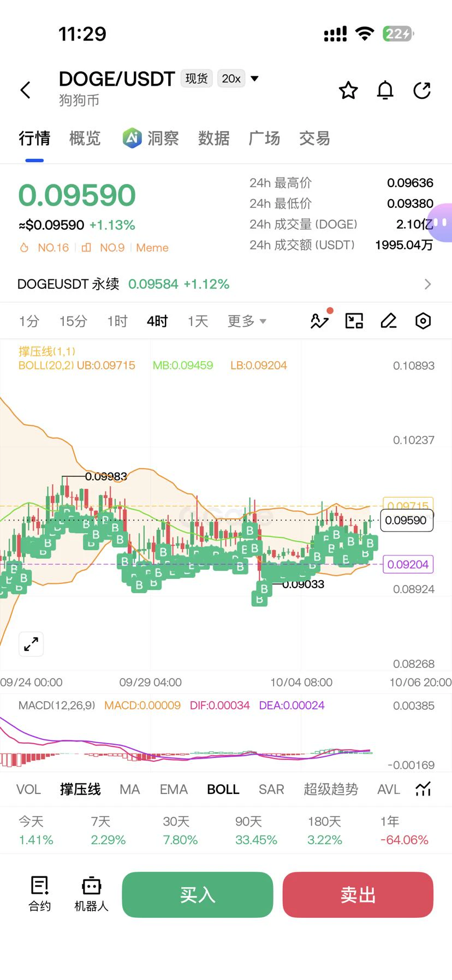Select the pencil drawing tool
This screenshot has height=980, width=452.
[389, 321]
